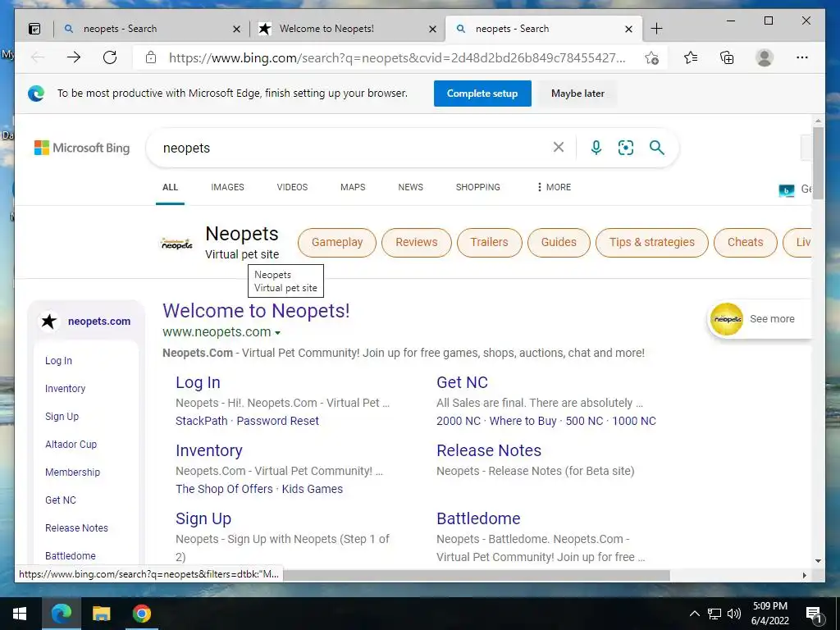Screen dimensions: 840x630
Task: Open the Log In sitelink heading
Action: tap(199, 382)
